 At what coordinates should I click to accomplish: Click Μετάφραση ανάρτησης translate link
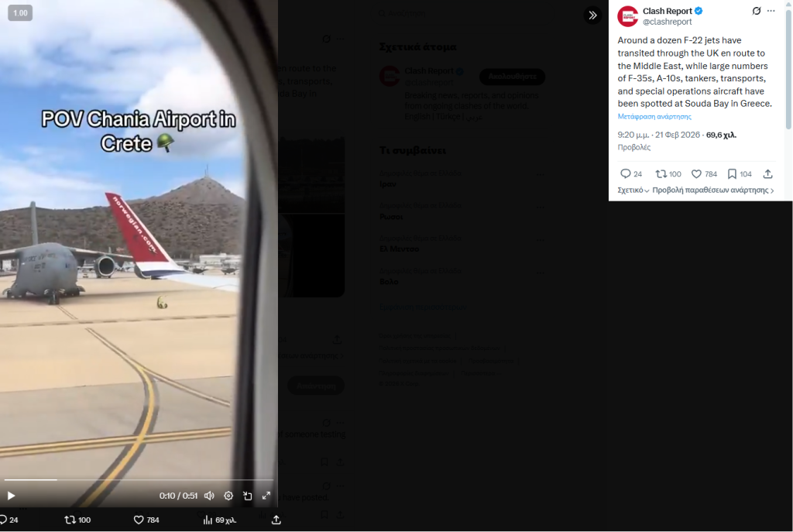[654, 116]
